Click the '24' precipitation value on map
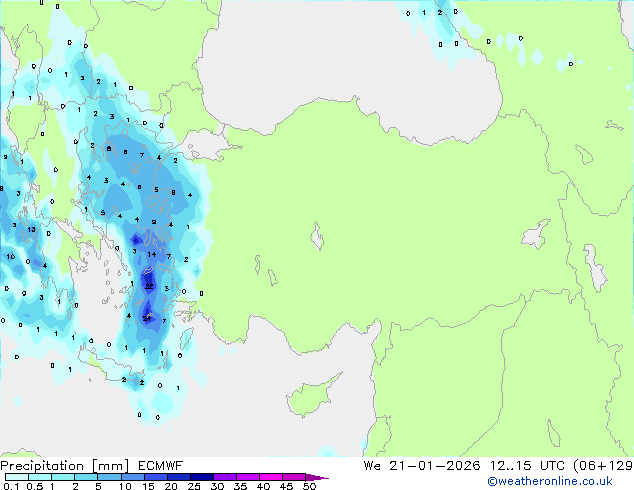The height and width of the screenshot is (490, 634). 147,319
